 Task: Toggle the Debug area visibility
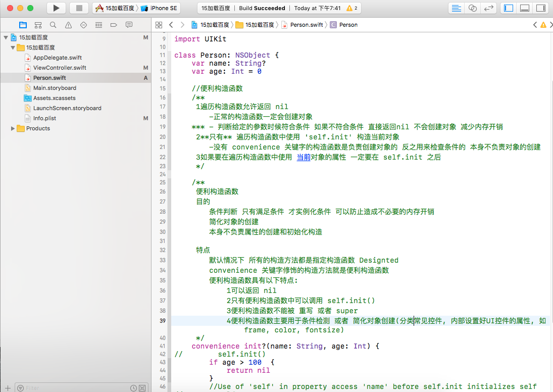525,8
